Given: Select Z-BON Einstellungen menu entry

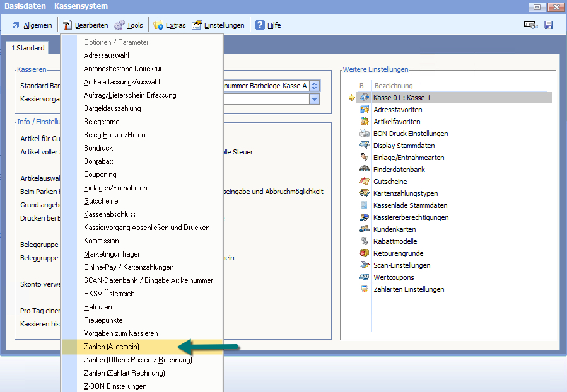Looking at the screenshot, I should tap(115, 386).
